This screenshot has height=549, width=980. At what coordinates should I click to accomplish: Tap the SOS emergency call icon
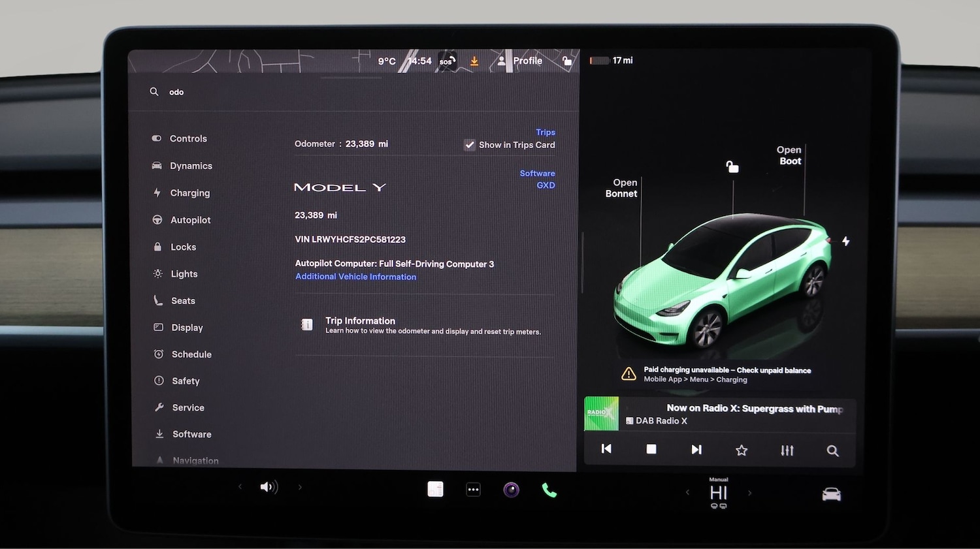point(446,61)
